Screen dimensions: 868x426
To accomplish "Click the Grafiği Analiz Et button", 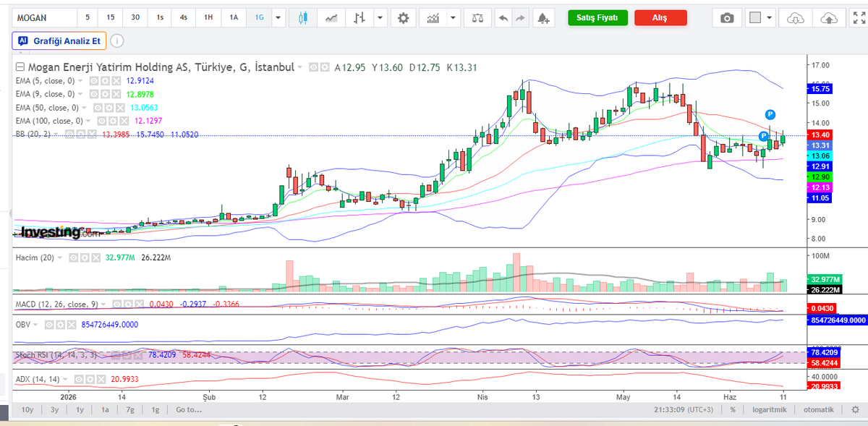I will (59, 41).
